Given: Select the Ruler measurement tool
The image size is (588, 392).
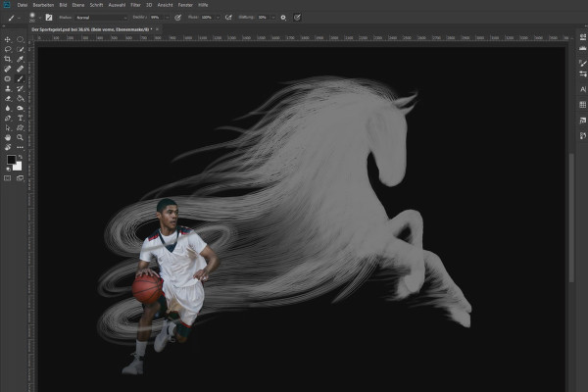Looking at the screenshot, I should (20, 69).
